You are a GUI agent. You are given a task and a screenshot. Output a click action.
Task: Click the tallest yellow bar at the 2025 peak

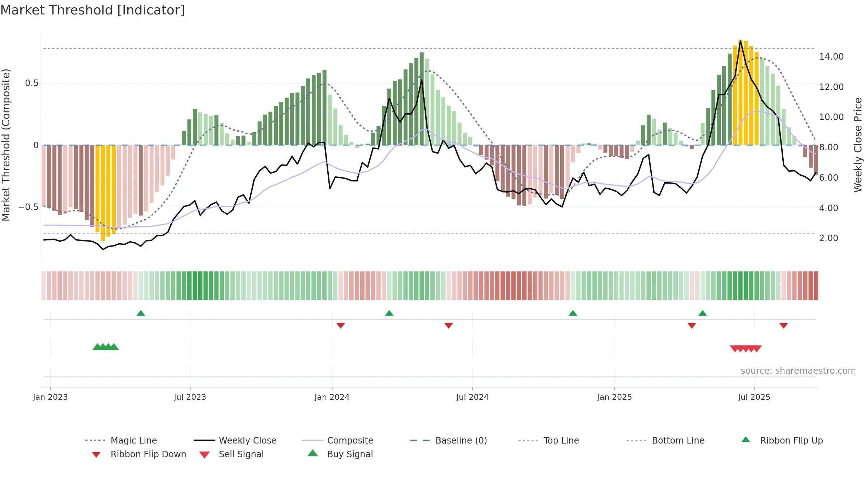tap(740, 92)
